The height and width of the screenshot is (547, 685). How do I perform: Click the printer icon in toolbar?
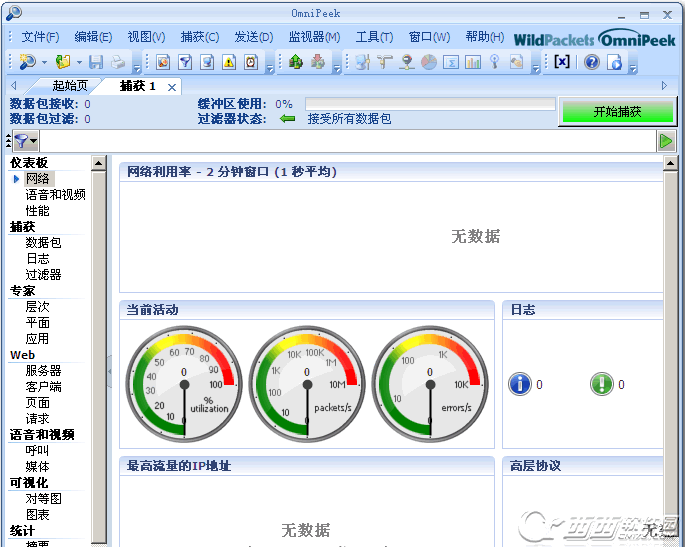pyautogui.click(x=118, y=62)
